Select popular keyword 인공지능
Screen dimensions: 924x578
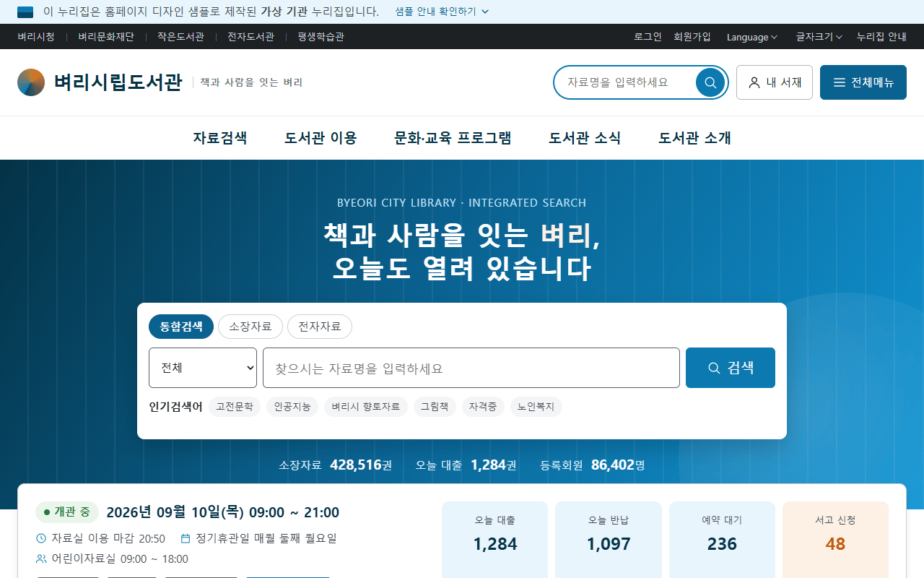click(x=292, y=407)
